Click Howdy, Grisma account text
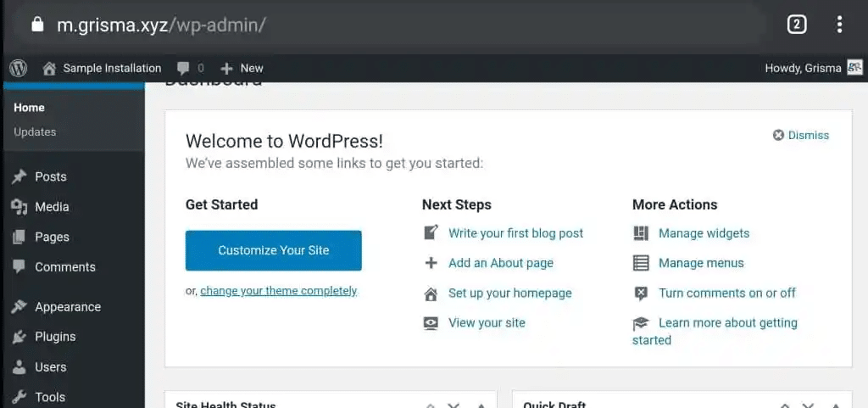Screen dimensions: 868x408 [803, 68]
